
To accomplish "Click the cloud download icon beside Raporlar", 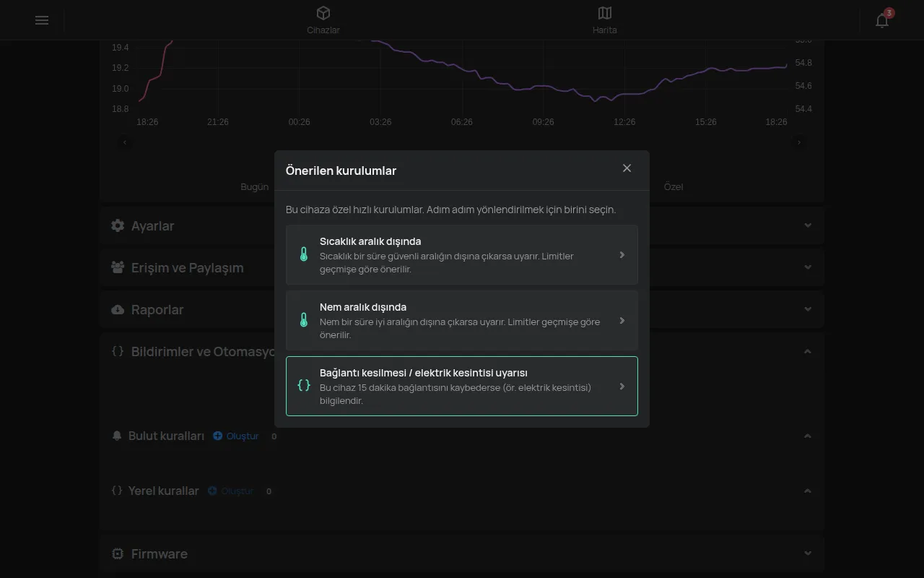I will (118, 309).
